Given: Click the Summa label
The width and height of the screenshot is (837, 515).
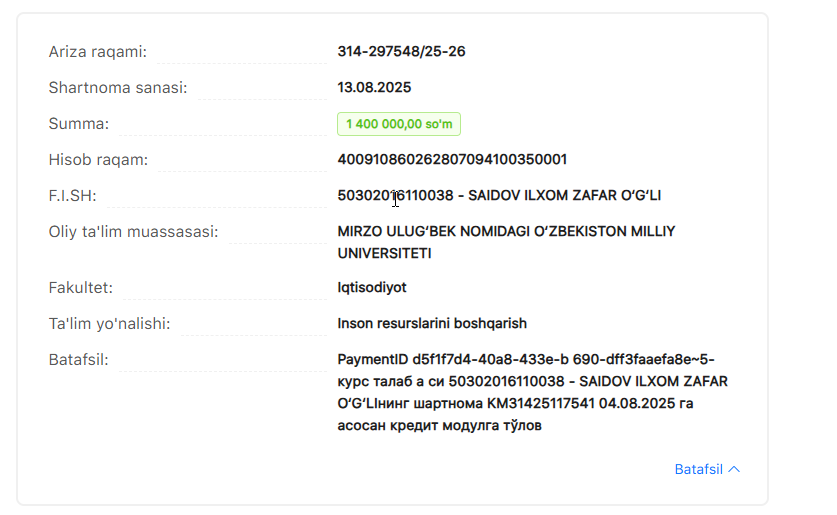Looking at the screenshot, I should [78, 124].
